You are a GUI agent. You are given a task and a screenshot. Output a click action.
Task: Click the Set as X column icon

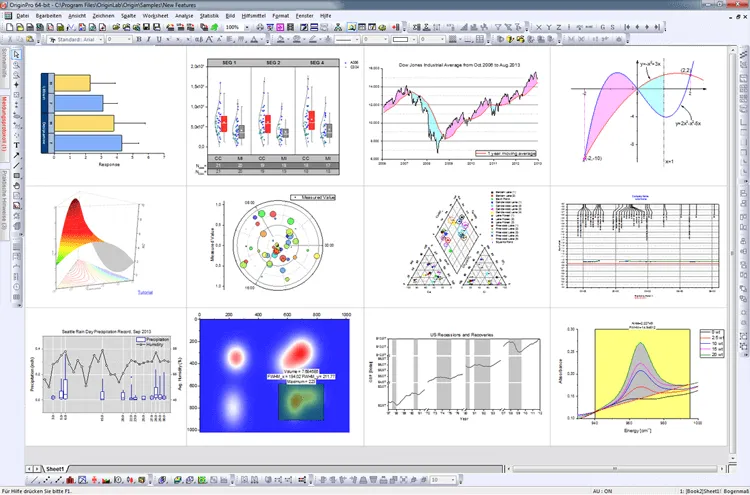click(539, 27)
